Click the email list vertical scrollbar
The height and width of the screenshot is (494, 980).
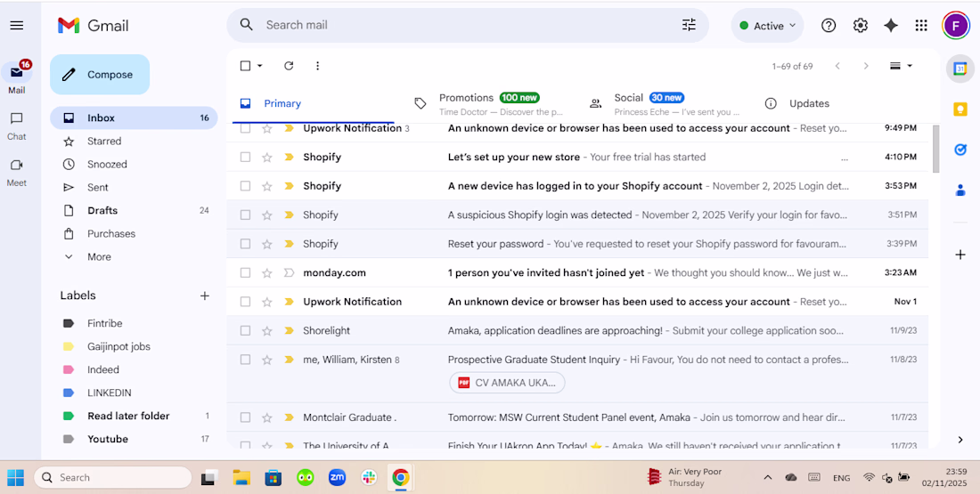(935, 150)
